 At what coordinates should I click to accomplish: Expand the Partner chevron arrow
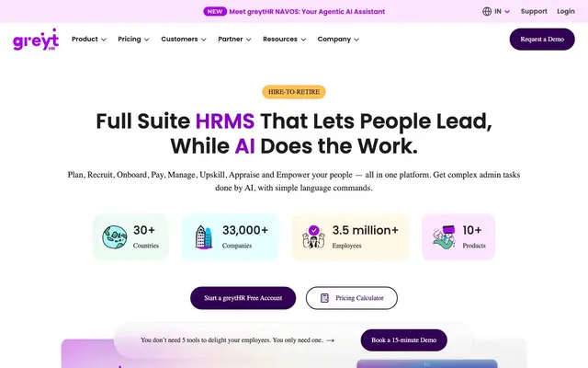(248, 40)
